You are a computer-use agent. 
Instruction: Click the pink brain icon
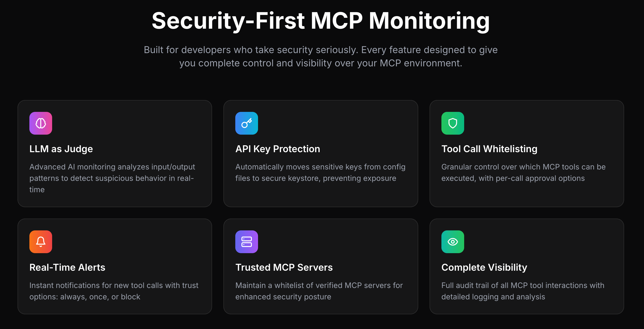[41, 123]
